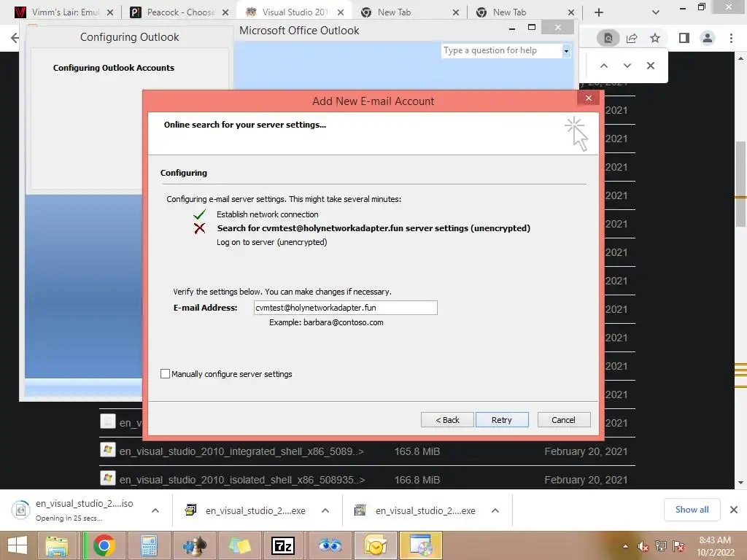This screenshot has height=560, width=747.
Task: Close the Add New E-mail Account dialog
Action: pyautogui.click(x=589, y=98)
